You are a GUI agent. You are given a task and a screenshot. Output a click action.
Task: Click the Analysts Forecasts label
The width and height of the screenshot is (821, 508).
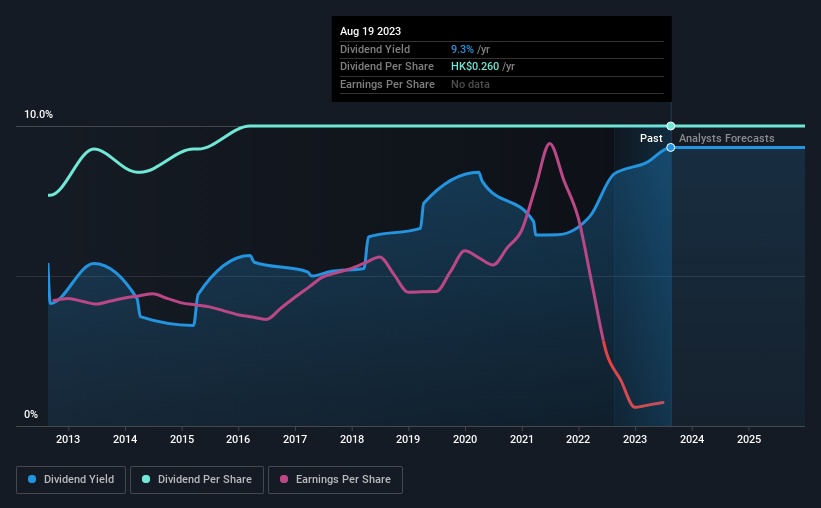click(x=727, y=138)
